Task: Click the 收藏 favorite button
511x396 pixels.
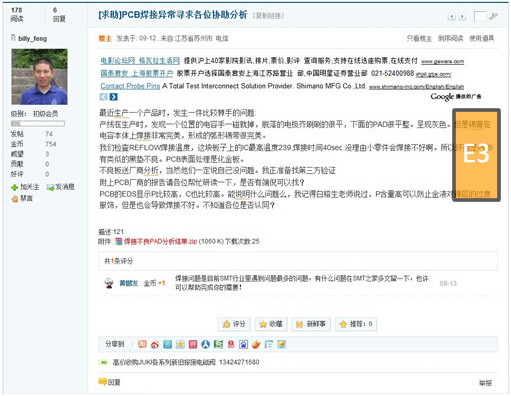Action: point(271,324)
